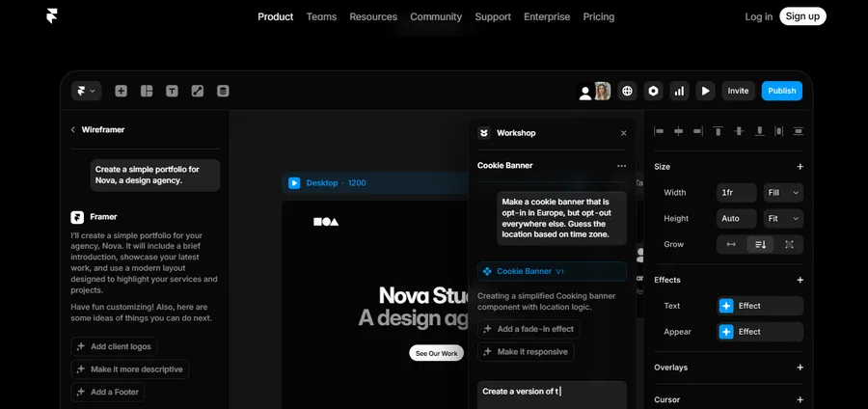Choose the Make it responsive suggestion

point(526,352)
